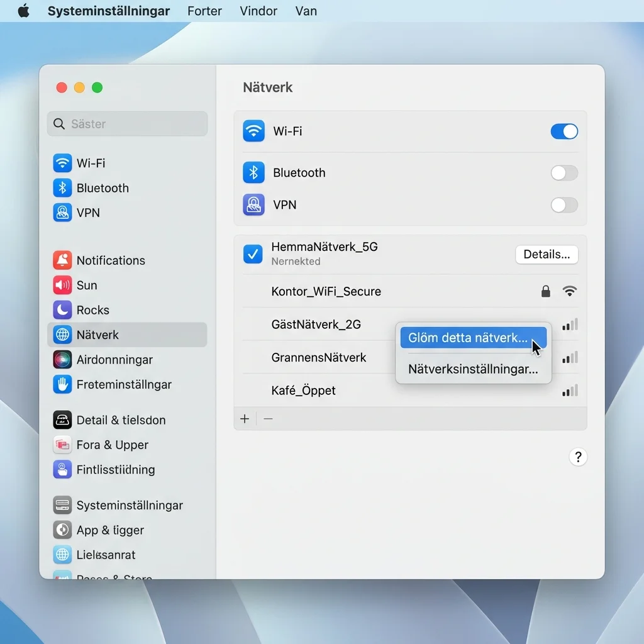Select Wi-Fi icon in sidebar
This screenshot has width=644, height=644.
62,163
